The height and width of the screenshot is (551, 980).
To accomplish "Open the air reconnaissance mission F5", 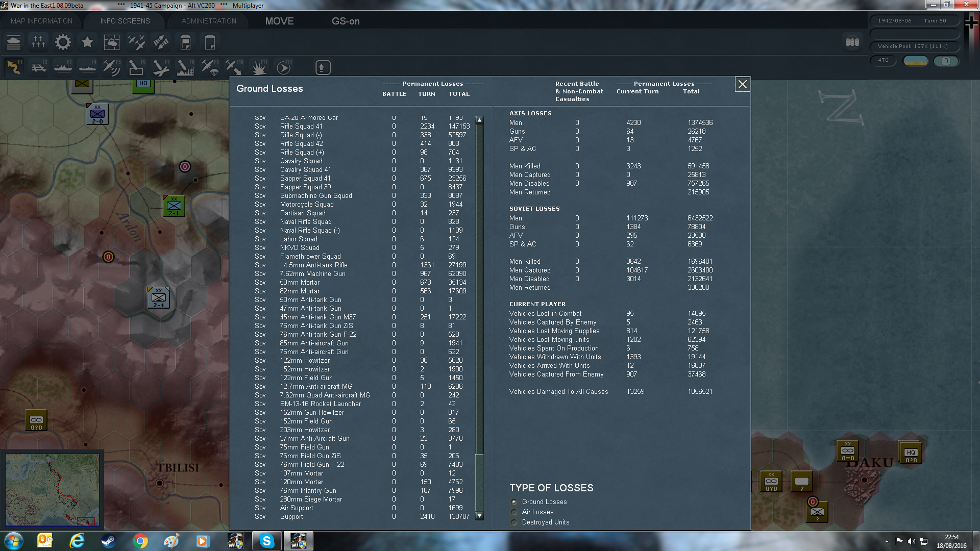I will [111, 67].
